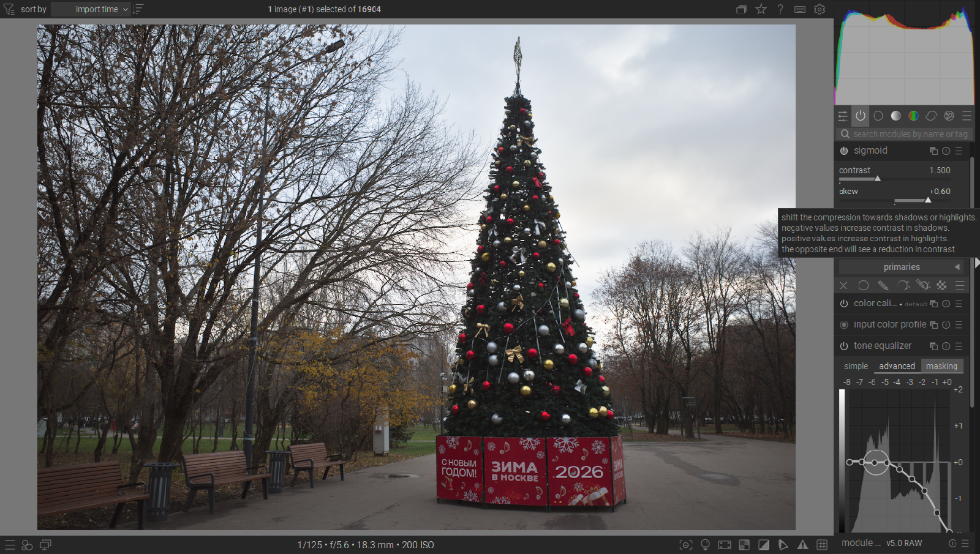The image size is (980, 554).
Task: Show only active modules group
Action: tap(861, 116)
